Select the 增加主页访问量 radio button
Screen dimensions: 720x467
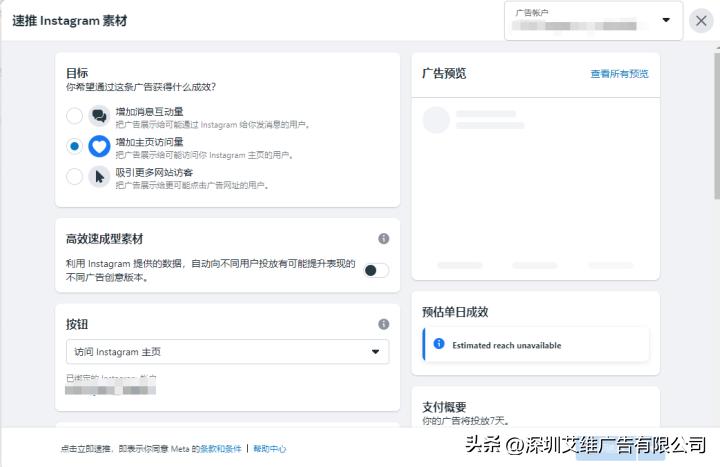pos(74,146)
